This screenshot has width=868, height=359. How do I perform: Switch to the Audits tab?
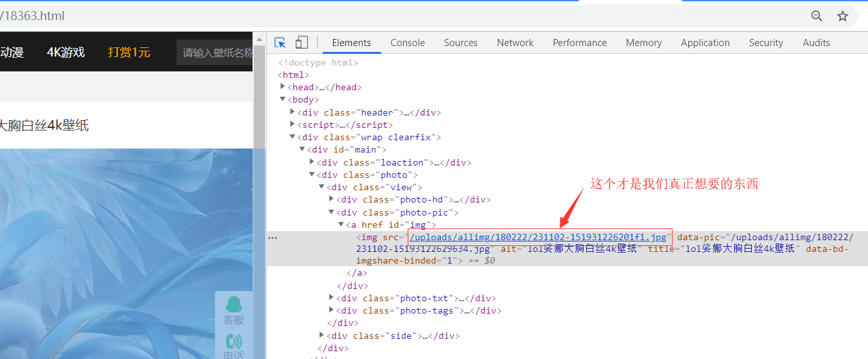(816, 43)
